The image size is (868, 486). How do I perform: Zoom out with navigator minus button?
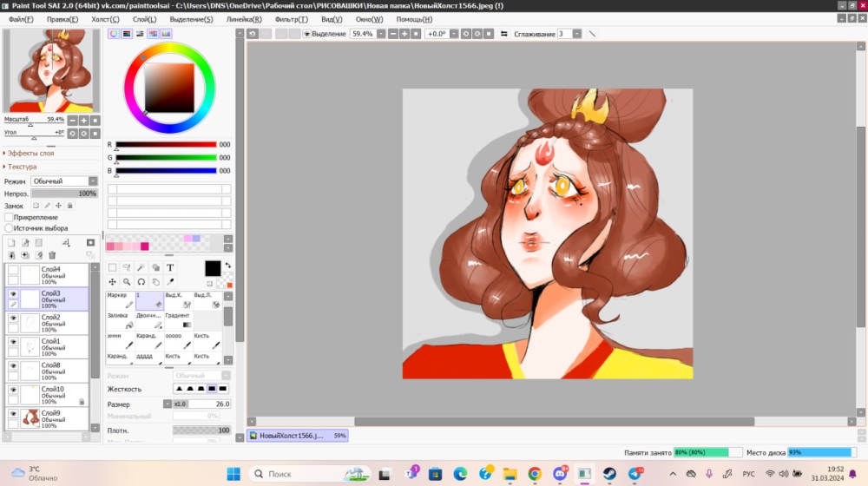pyautogui.click(x=73, y=120)
